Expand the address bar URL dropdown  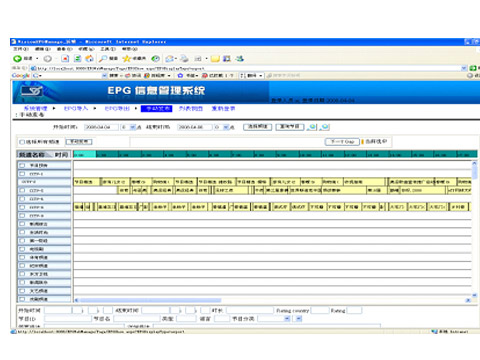464,68
